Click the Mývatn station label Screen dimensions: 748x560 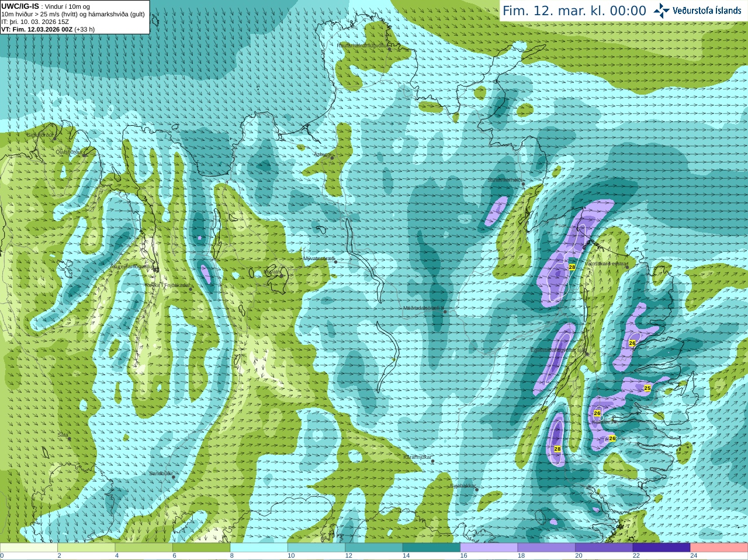tap(272, 272)
